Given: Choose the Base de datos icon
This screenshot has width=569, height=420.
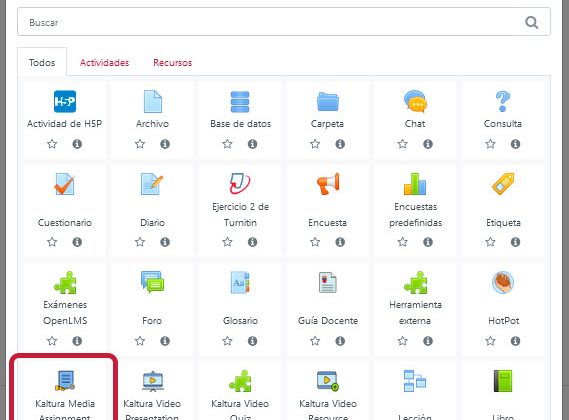Looking at the screenshot, I should pos(240,102).
